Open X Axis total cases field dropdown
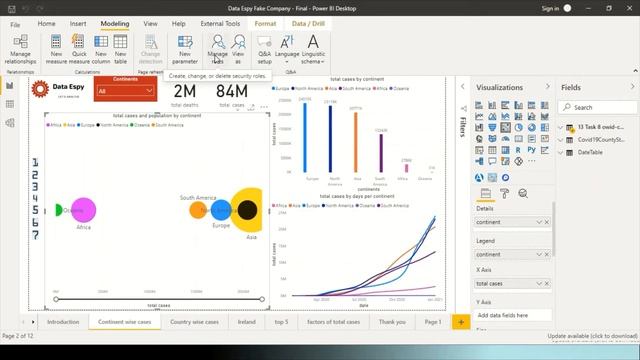 pyautogui.click(x=539, y=283)
